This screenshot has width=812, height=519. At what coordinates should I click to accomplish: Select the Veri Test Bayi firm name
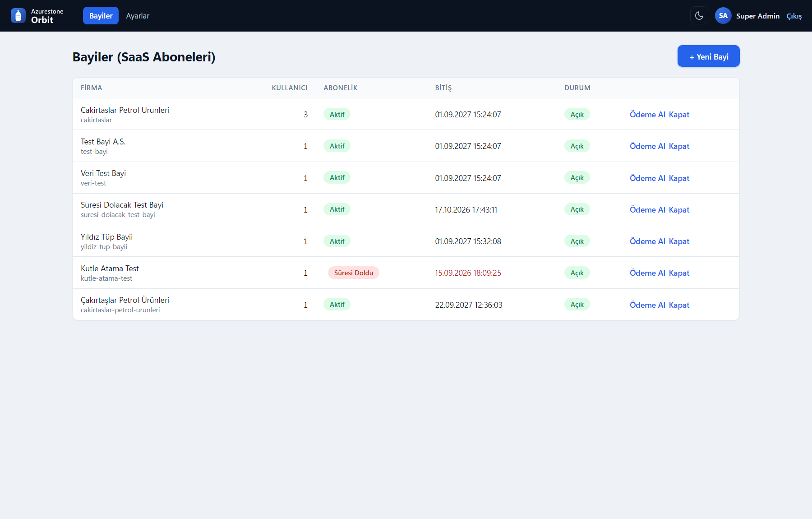click(x=103, y=173)
